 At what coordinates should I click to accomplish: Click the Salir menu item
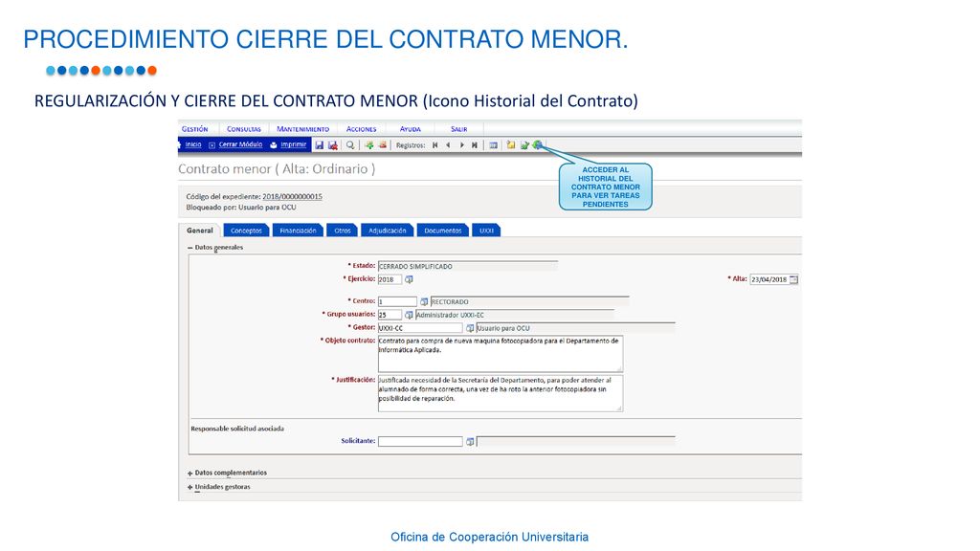pyautogui.click(x=458, y=129)
